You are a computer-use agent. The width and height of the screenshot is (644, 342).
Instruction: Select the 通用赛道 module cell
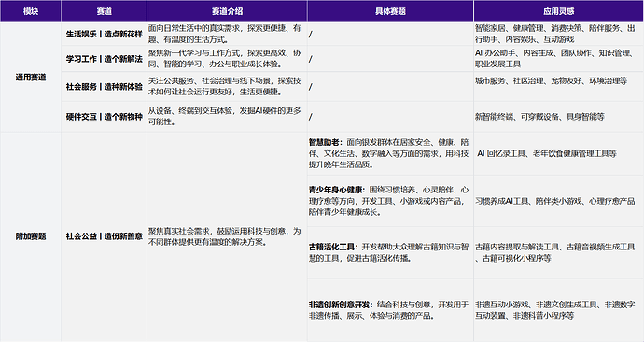click(31, 78)
